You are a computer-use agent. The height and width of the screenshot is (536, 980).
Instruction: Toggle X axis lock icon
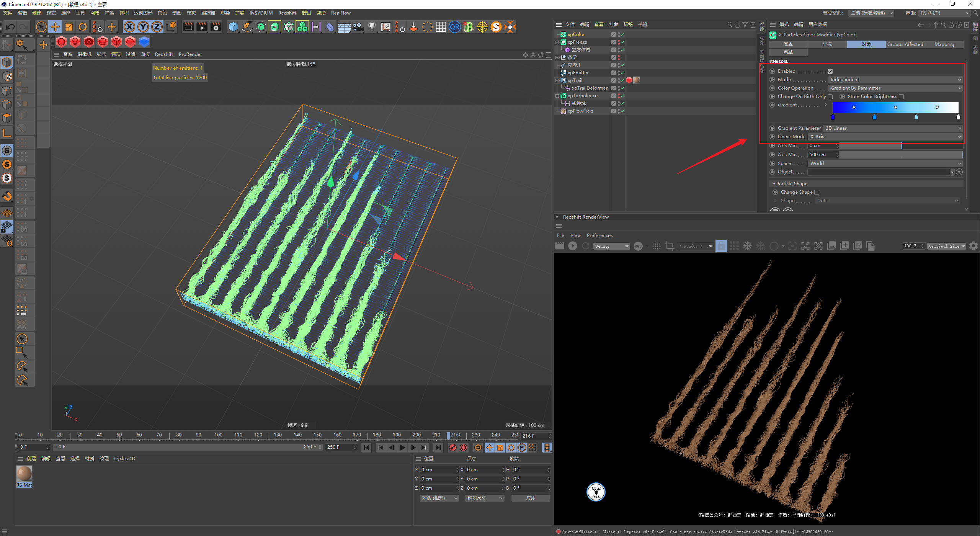coord(129,27)
